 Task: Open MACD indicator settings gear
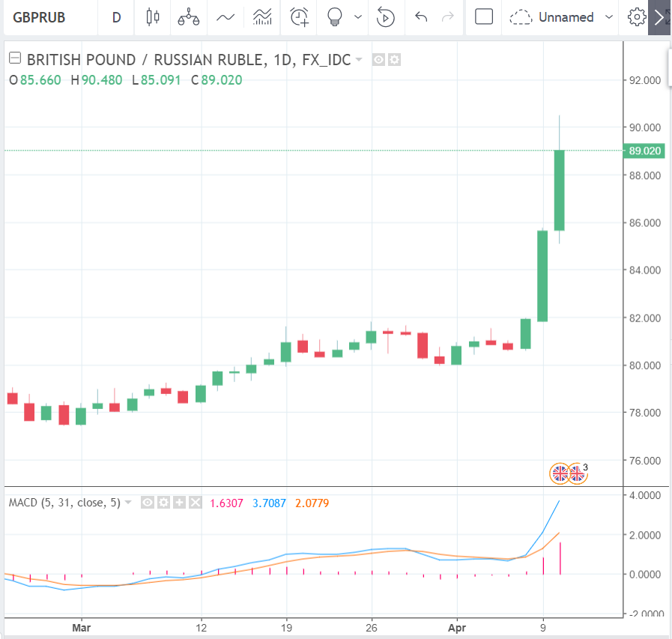pyautogui.click(x=163, y=503)
